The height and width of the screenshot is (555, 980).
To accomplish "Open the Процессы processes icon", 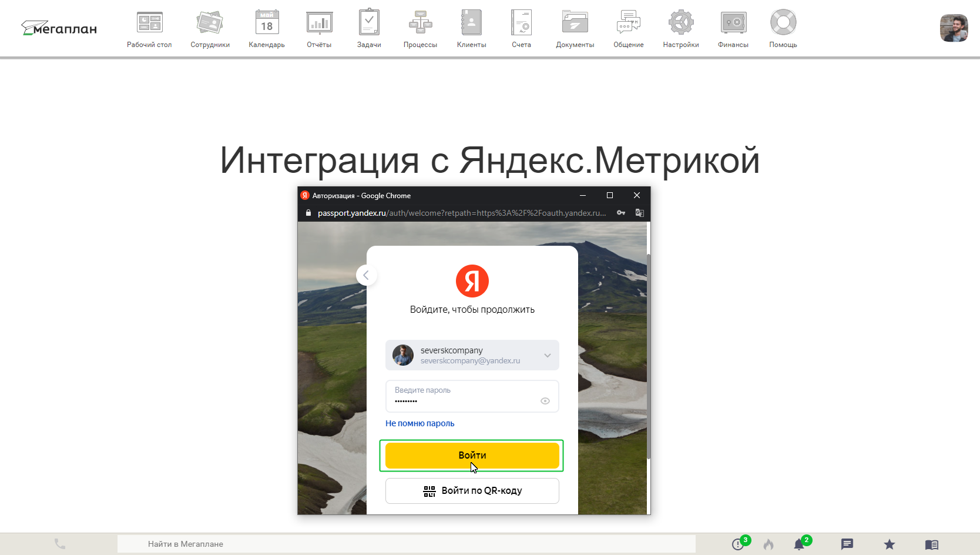I will coord(420,23).
